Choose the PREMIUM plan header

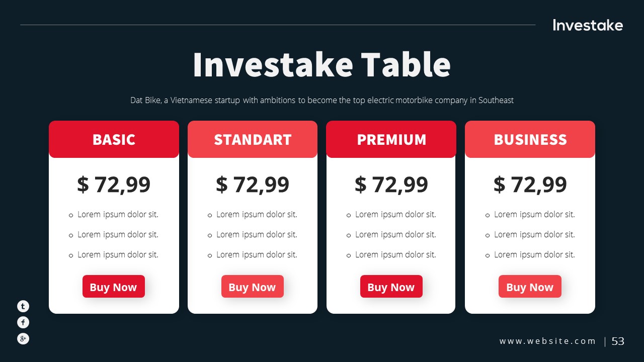(x=391, y=139)
